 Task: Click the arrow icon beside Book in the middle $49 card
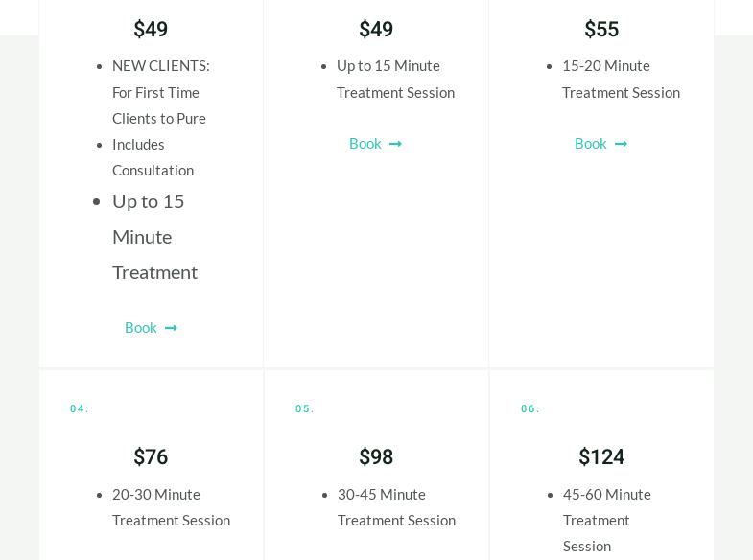tap(396, 144)
